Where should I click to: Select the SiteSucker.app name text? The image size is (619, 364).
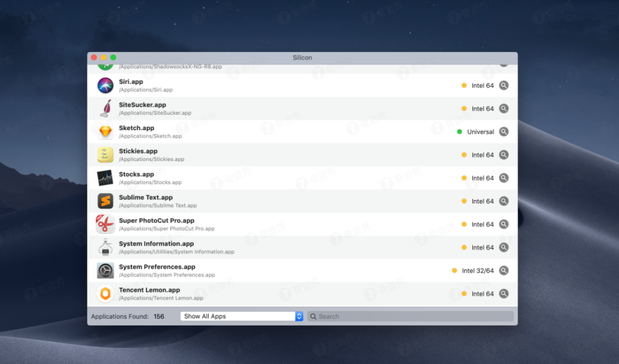pyautogui.click(x=142, y=105)
